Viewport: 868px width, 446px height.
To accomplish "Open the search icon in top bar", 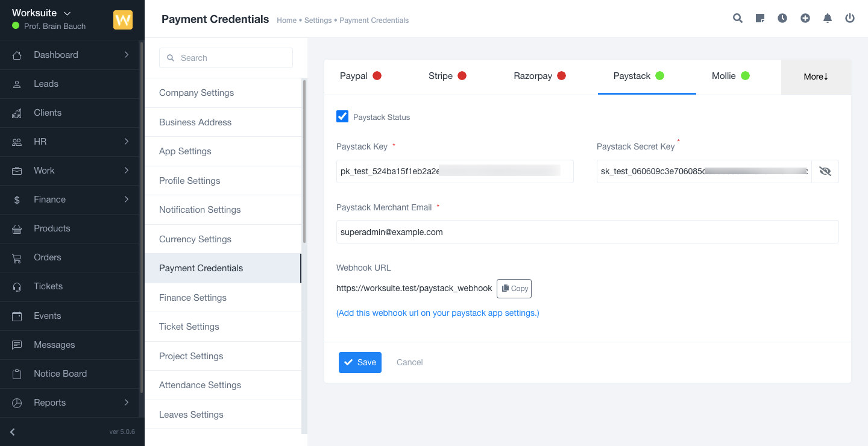I will click(x=737, y=18).
